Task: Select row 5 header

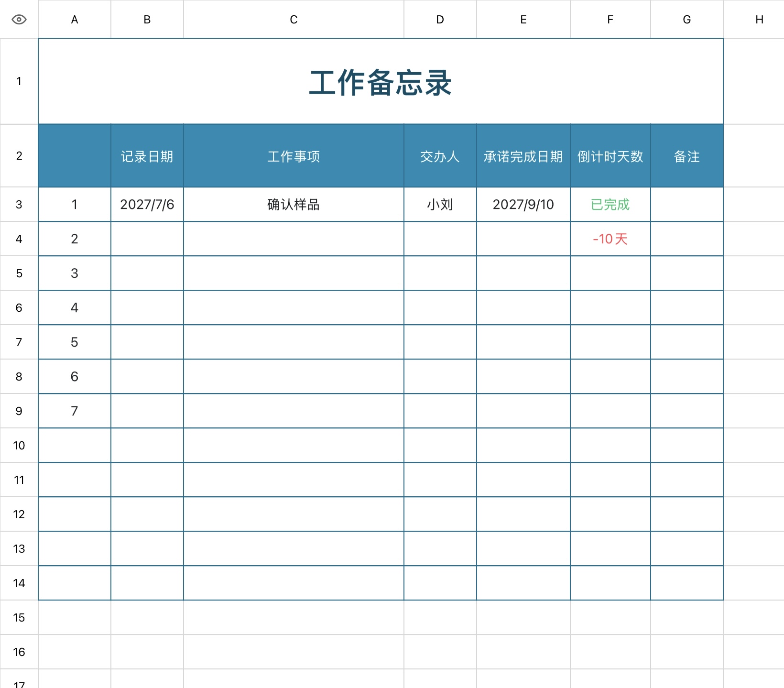Action: click(x=19, y=273)
